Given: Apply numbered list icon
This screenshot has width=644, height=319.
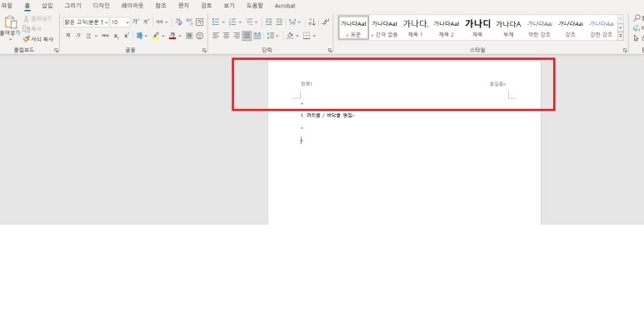Looking at the screenshot, I should pyautogui.click(x=232, y=22).
